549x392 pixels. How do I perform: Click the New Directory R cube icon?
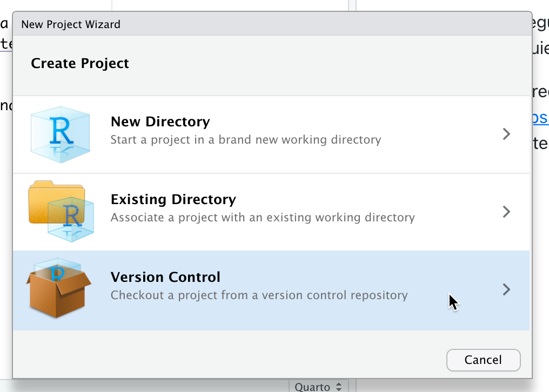[x=60, y=134]
